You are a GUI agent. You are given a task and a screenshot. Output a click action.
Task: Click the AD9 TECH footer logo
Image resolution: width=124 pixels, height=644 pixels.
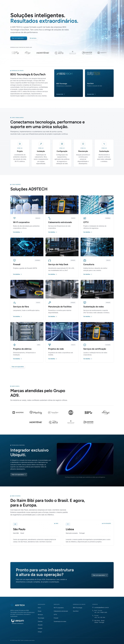coord(17,605)
